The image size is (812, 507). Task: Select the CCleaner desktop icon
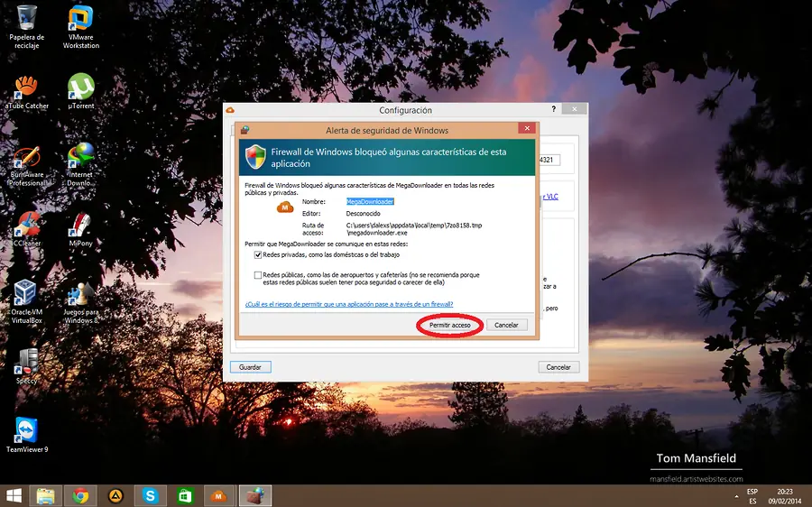(x=26, y=229)
